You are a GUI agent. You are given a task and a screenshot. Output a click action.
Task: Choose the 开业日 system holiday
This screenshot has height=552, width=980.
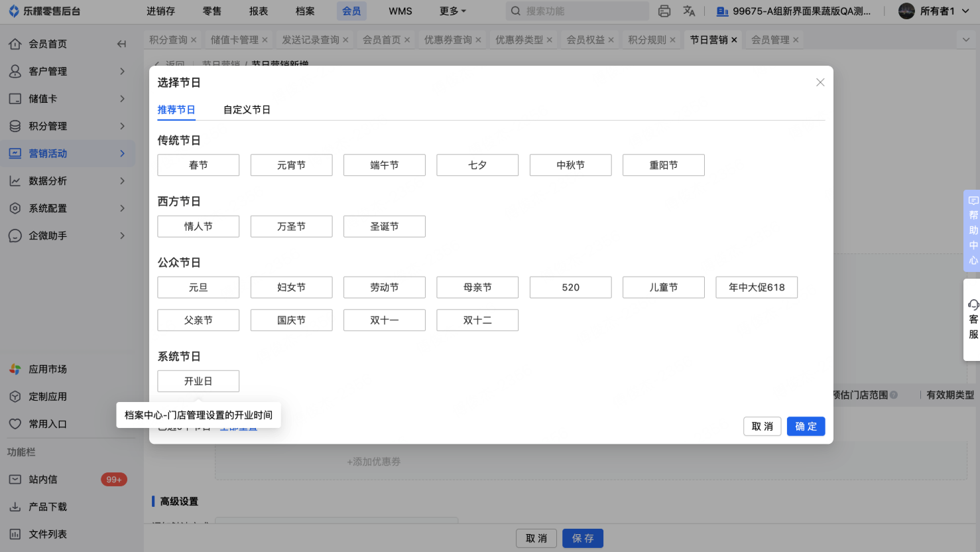(198, 381)
